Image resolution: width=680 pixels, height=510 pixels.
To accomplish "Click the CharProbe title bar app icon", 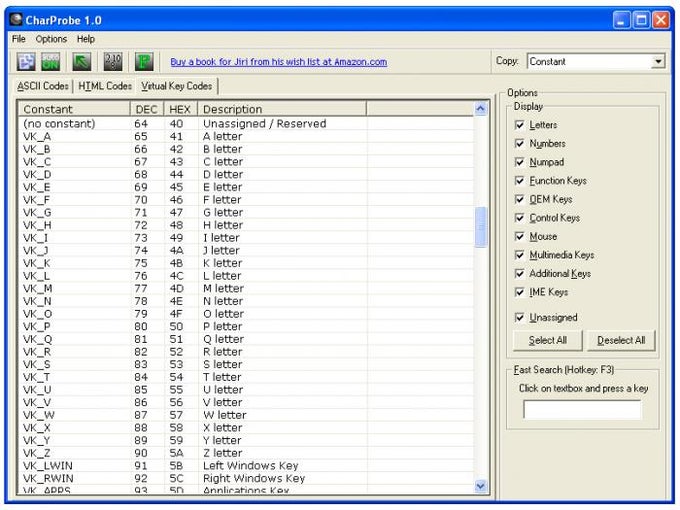I will [16, 20].
